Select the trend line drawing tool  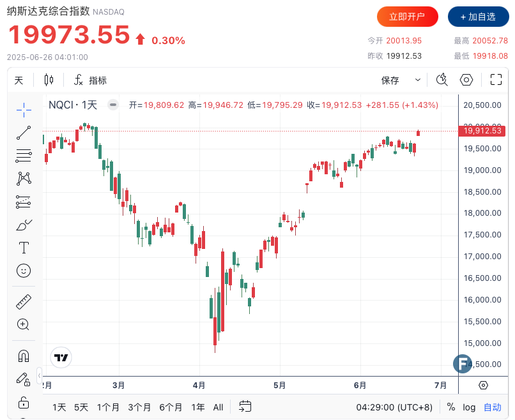(24, 132)
